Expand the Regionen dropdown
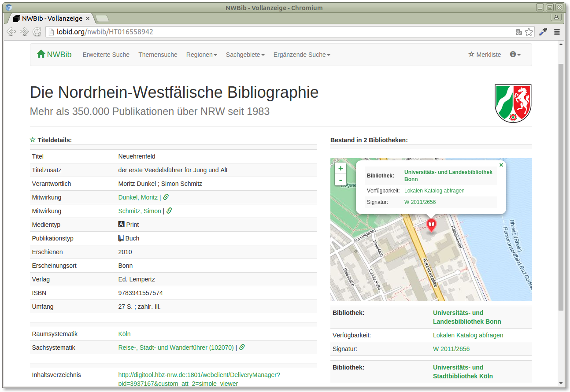Screen dimensions: 570x392 coord(202,55)
